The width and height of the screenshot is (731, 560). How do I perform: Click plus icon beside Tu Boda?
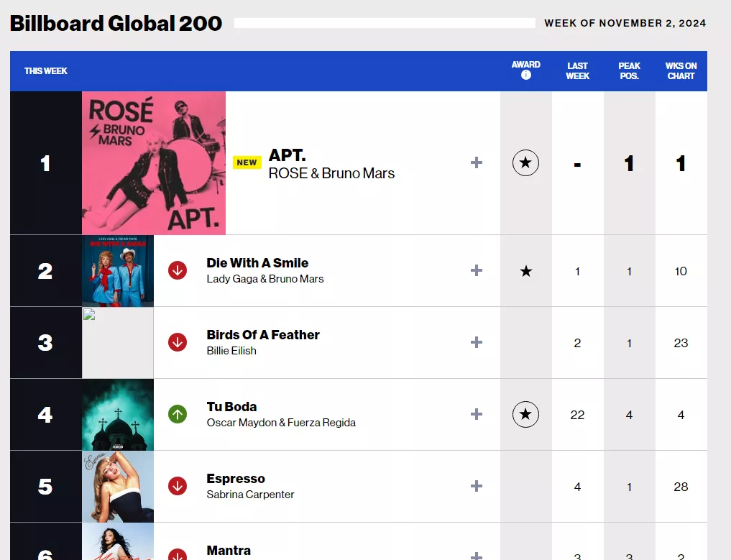[477, 414]
